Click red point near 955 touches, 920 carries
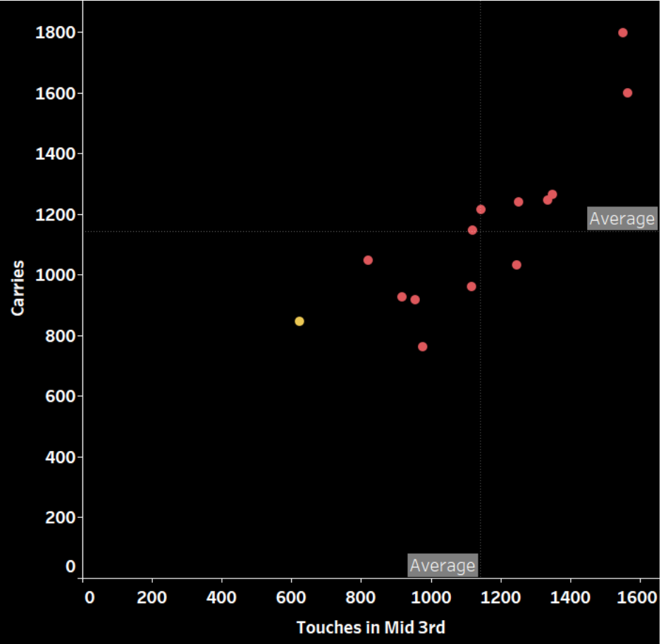Viewport: 661px width, 644px height. pyautogui.click(x=415, y=300)
